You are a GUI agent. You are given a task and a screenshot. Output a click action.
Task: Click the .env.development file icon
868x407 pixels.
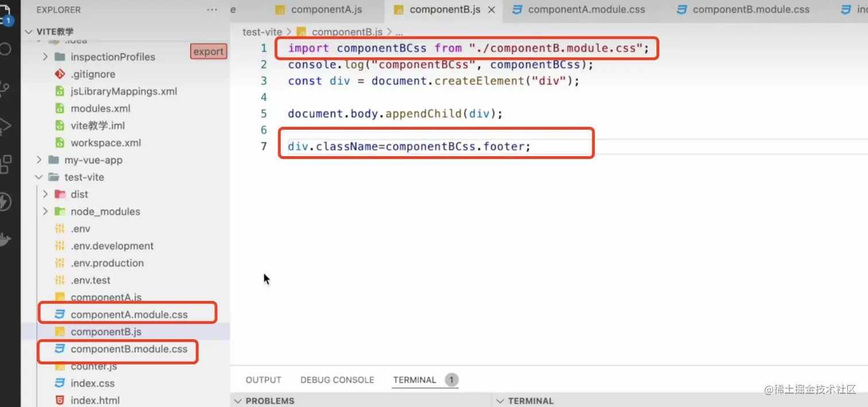59,246
